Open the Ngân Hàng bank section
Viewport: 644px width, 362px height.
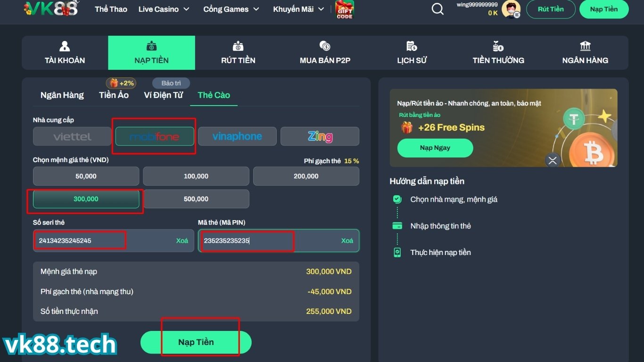585,53
